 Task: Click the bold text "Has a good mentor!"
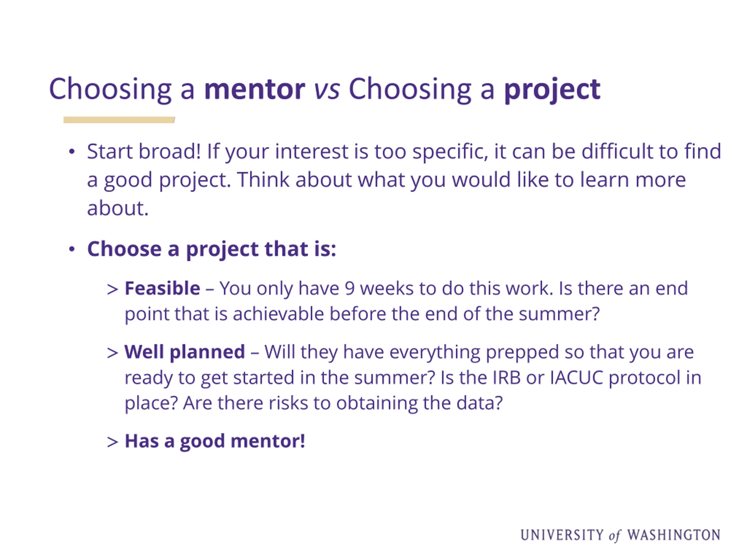coord(215,441)
